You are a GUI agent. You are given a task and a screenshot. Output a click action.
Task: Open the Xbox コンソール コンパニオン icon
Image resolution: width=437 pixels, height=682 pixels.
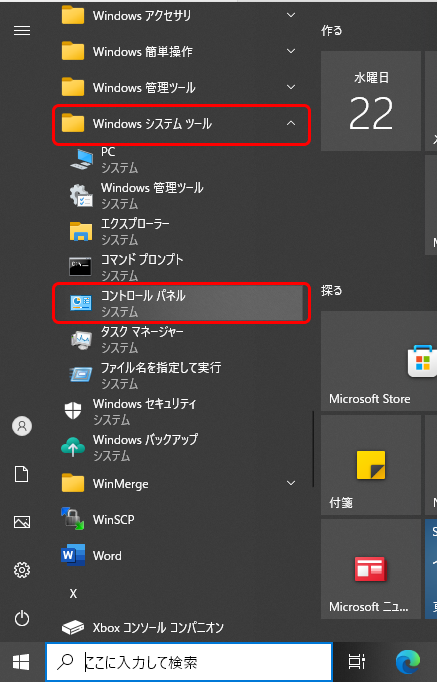pos(73,627)
